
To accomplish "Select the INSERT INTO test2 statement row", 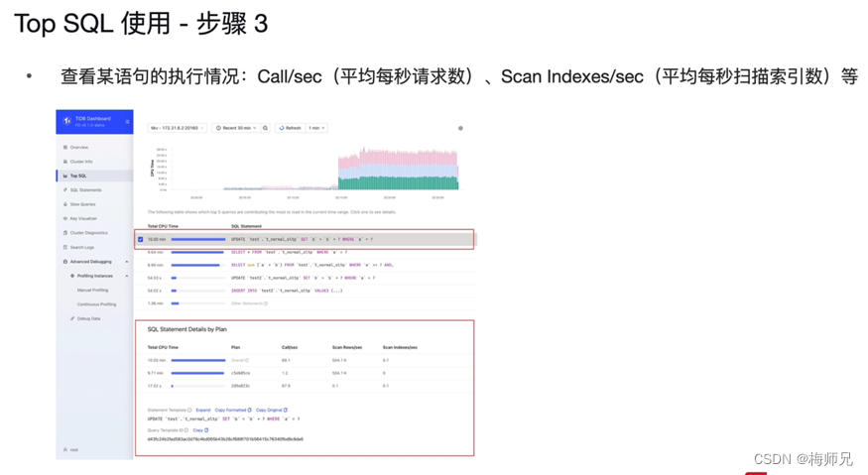I will (307, 291).
